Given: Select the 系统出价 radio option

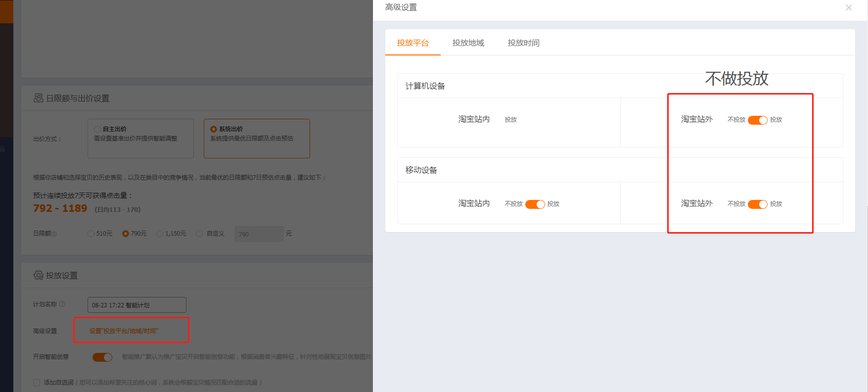Looking at the screenshot, I should tap(214, 129).
